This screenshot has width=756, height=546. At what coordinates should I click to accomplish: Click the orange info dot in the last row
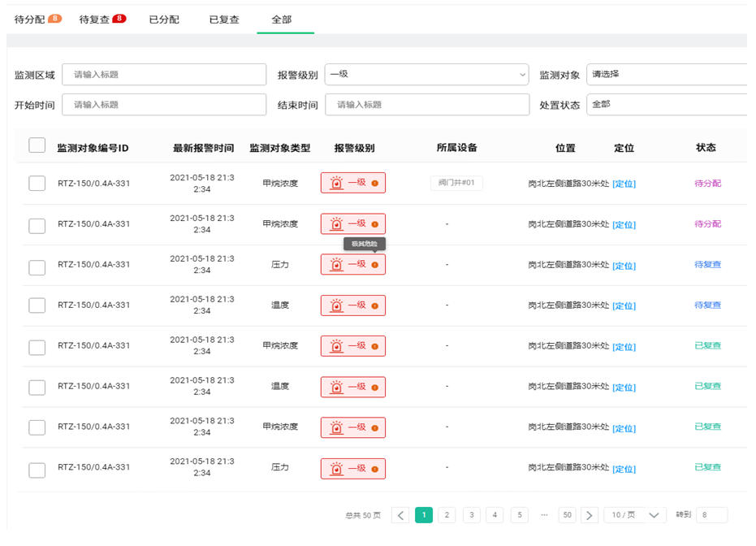point(374,469)
